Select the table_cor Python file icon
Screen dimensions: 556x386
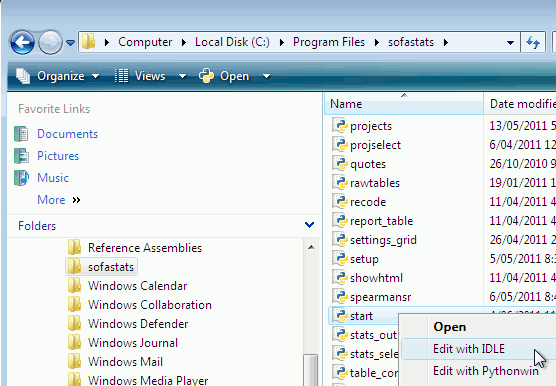pos(340,373)
